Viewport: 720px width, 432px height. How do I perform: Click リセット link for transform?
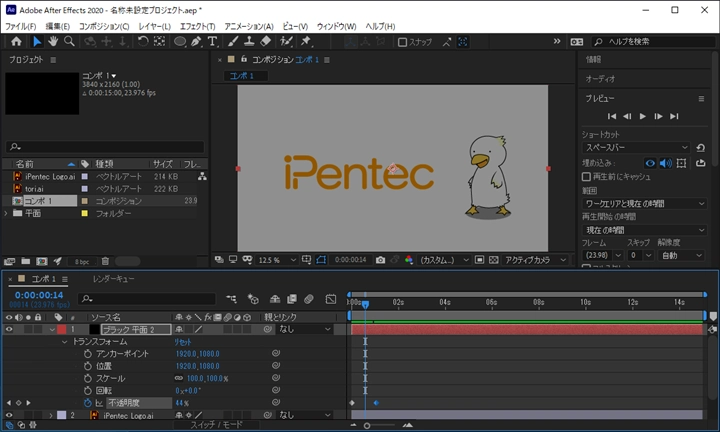tap(184, 341)
